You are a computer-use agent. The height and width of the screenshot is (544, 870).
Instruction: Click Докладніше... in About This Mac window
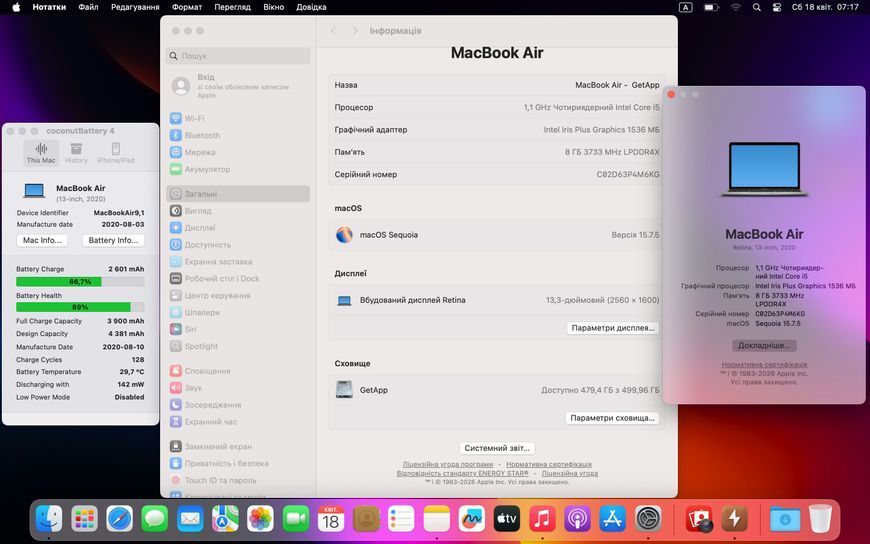coord(764,345)
